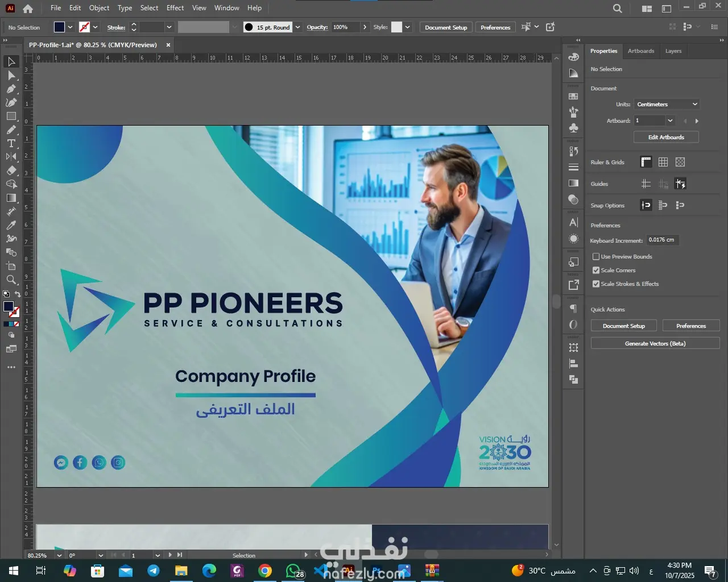Image resolution: width=728 pixels, height=582 pixels.
Task: Switch to the Layers tab
Action: (673, 51)
